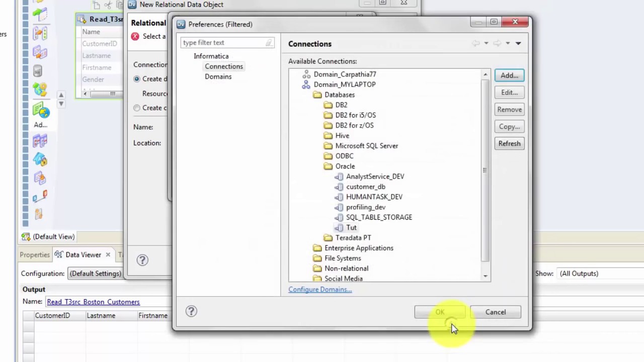Close the Data Viewer tab
Screen dimensions: 644x362
tap(108, 255)
